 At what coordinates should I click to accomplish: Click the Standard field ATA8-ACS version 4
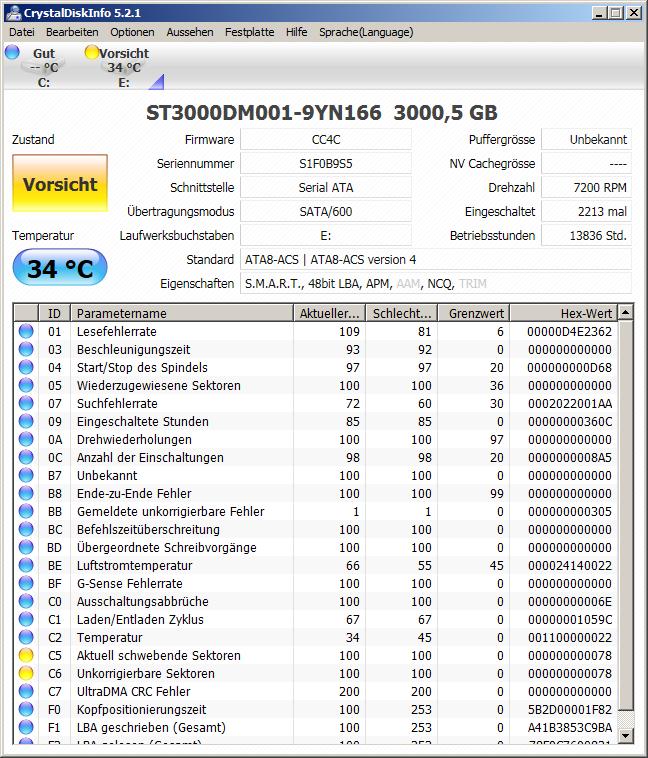[x=436, y=260]
